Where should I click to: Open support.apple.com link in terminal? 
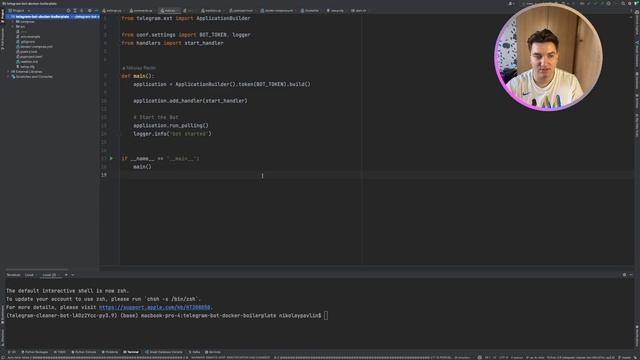tap(155, 307)
